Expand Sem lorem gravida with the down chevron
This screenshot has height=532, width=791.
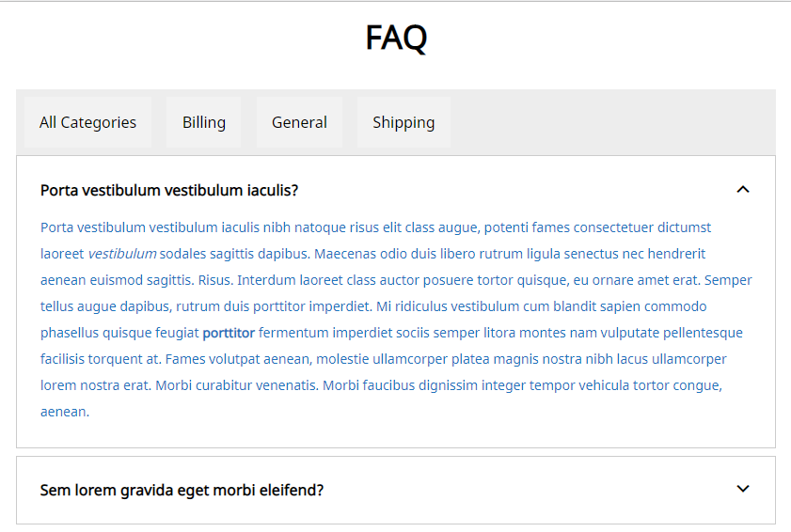[743, 489]
